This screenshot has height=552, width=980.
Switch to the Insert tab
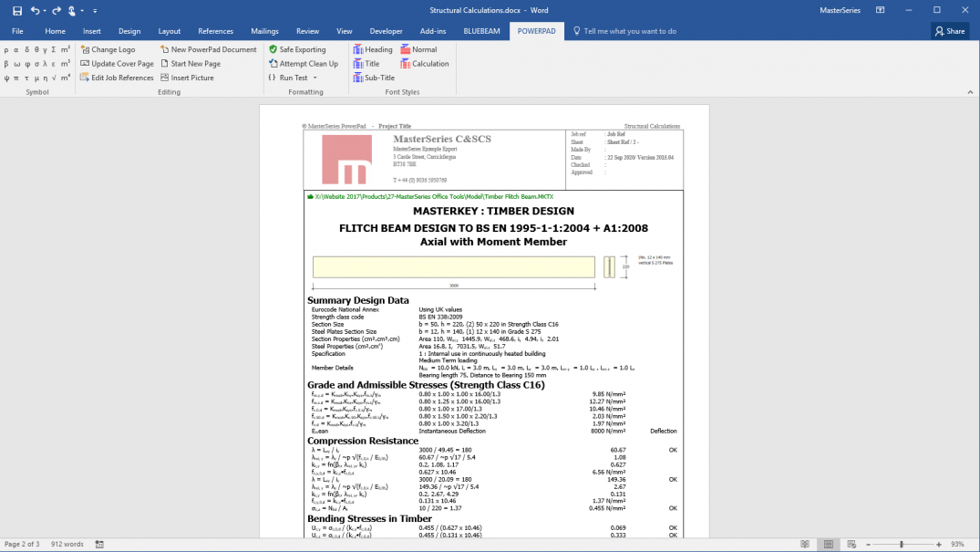point(92,31)
